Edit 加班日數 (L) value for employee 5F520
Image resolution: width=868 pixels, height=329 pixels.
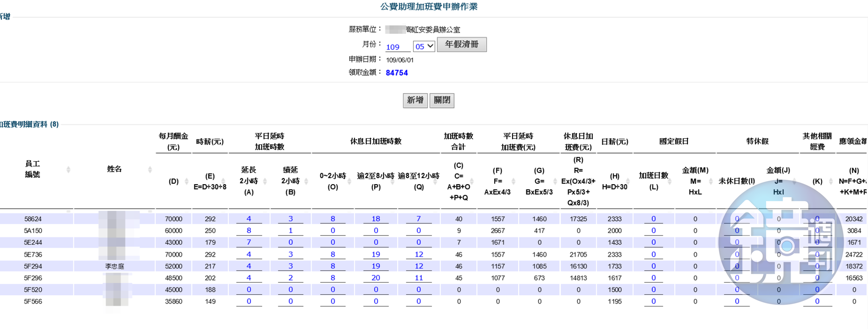653,290
